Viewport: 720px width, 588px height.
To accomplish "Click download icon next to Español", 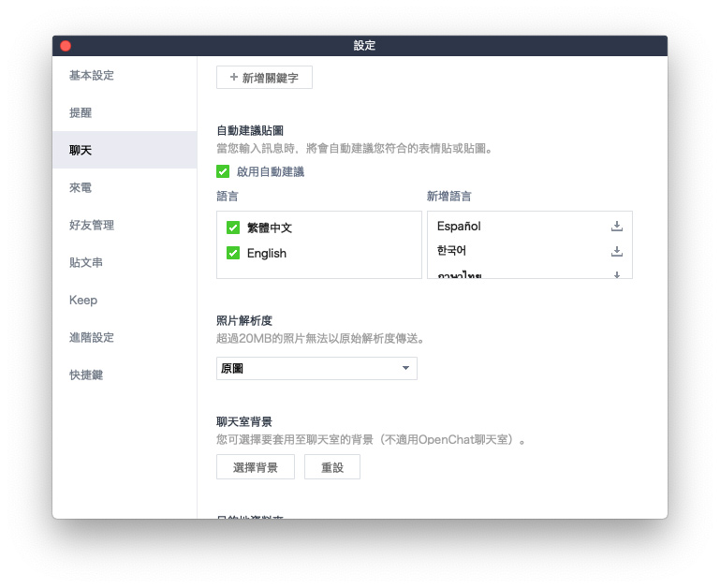I will (616, 227).
